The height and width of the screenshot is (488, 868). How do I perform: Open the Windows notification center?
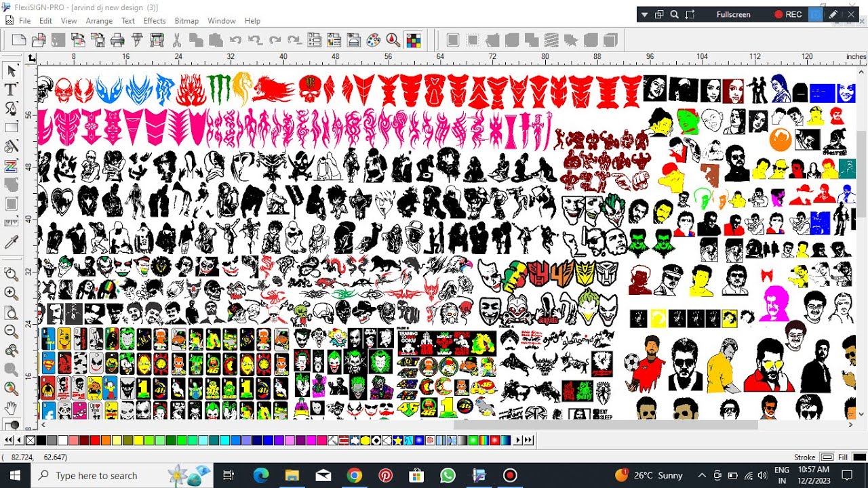(846, 475)
